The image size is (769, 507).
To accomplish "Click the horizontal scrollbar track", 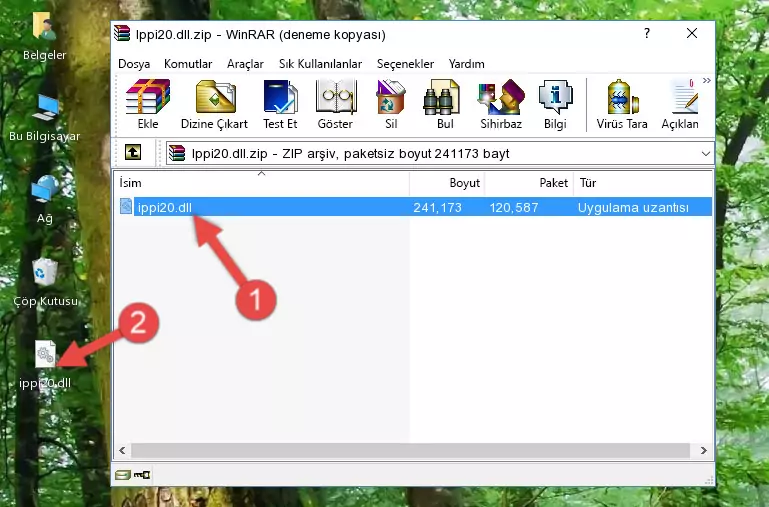I will (410, 450).
